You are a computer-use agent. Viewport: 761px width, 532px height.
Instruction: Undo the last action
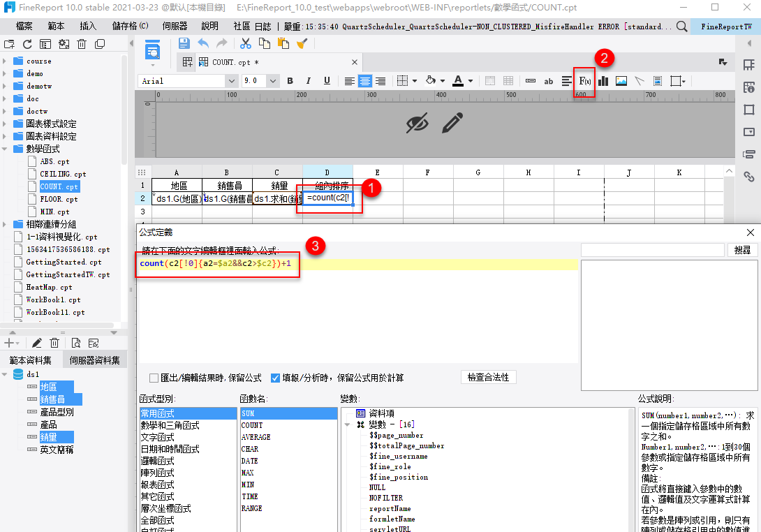pos(202,43)
